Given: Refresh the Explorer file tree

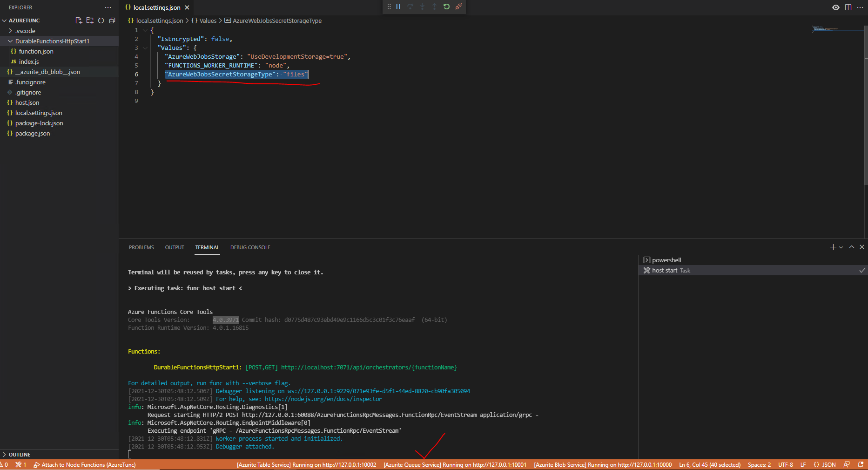Looking at the screenshot, I should tap(101, 20).
